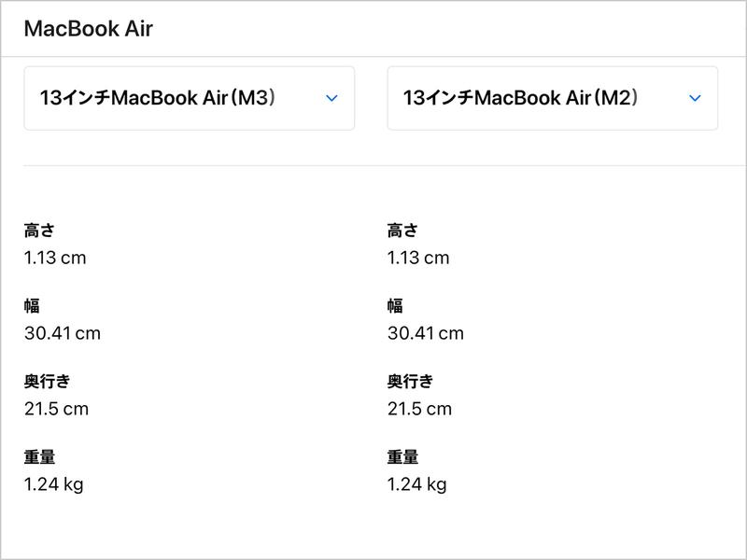
Task: Click the 21.5 cm value under M2
Action: 419,409
